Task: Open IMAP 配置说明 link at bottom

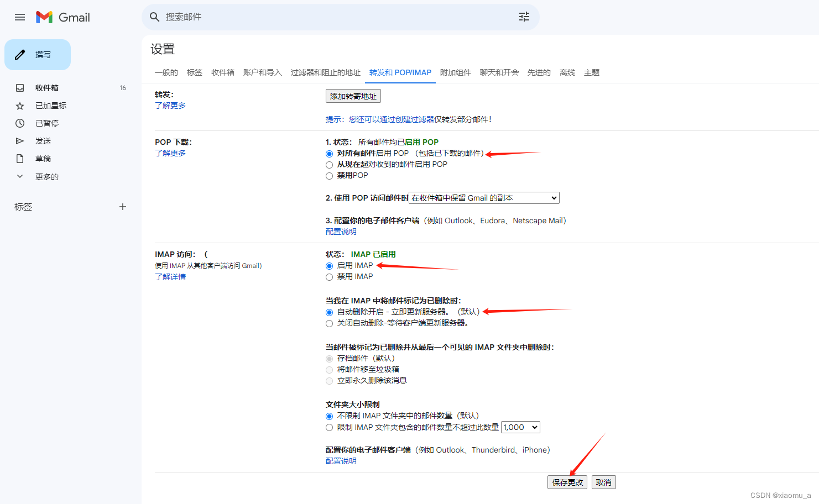Action: coord(341,461)
